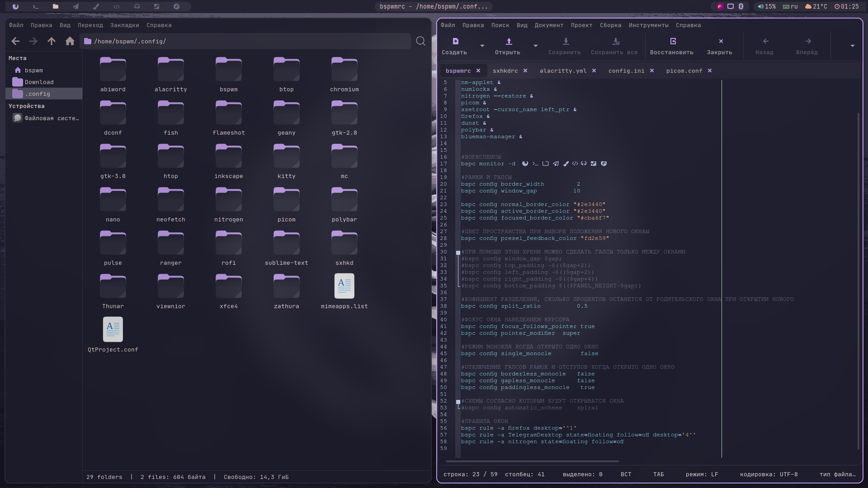868x488 pixels.
Task: Click the horizontal scrollbar under the editor
Action: [x=532, y=461]
